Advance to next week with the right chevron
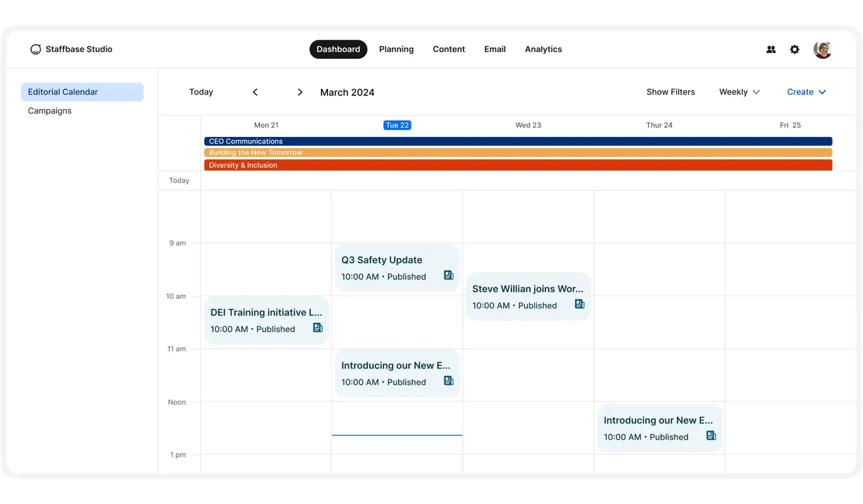Image resolution: width=863 pixels, height=504 pixels. click(300, 92)
